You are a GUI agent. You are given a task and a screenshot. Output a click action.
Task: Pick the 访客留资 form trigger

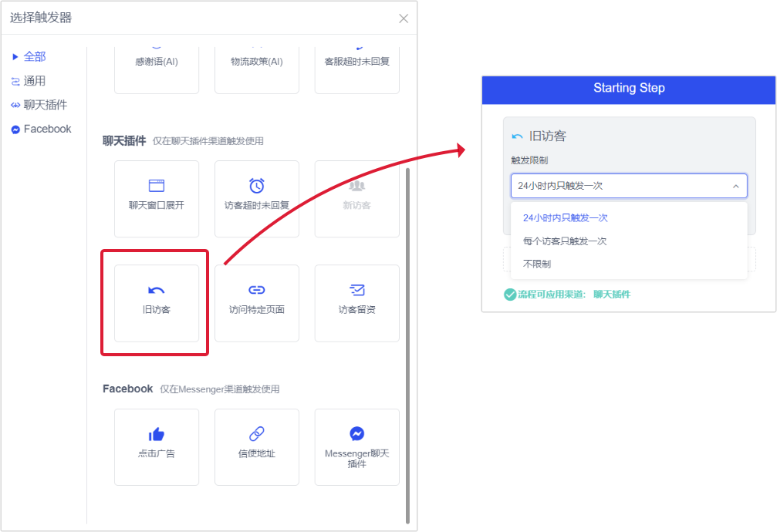356,301
